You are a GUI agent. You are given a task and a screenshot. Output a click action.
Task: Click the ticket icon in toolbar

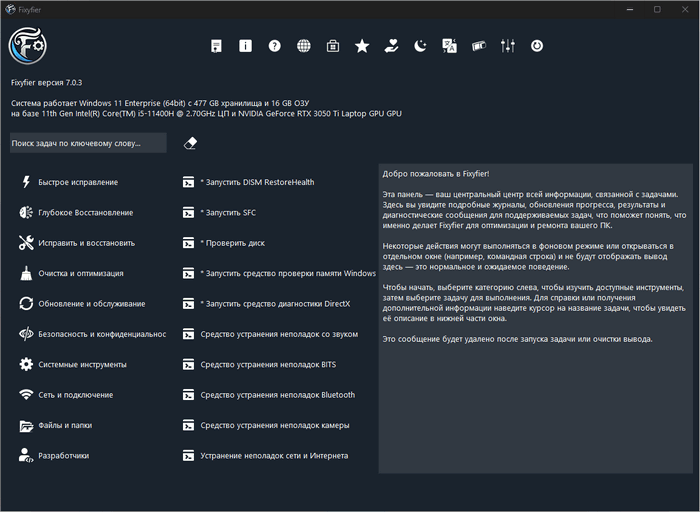(x=479, y=46)
